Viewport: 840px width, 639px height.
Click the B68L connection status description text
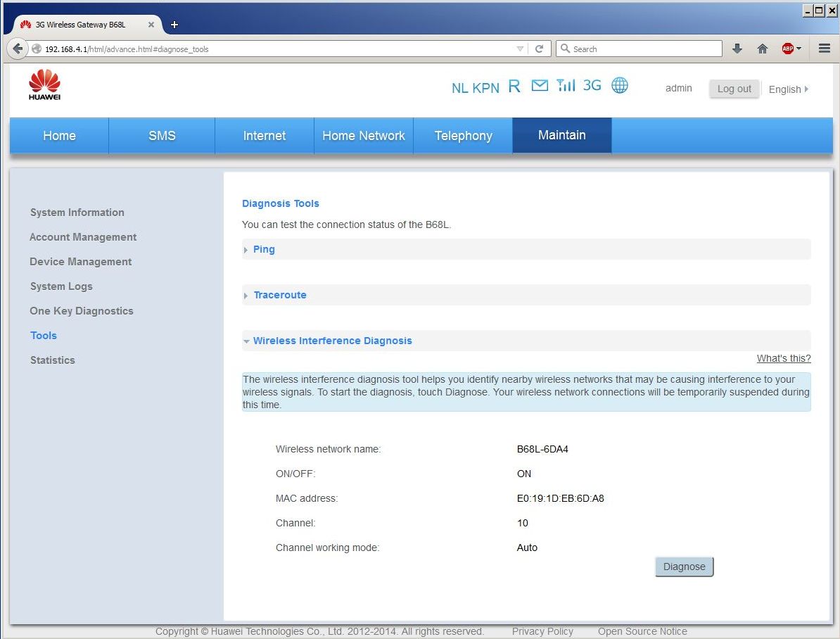point(347,224)
